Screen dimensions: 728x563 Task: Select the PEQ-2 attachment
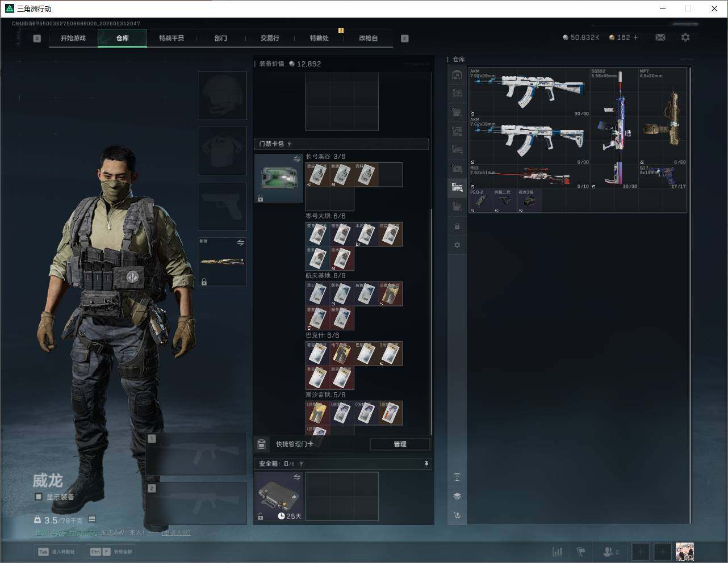coord(481,201)
